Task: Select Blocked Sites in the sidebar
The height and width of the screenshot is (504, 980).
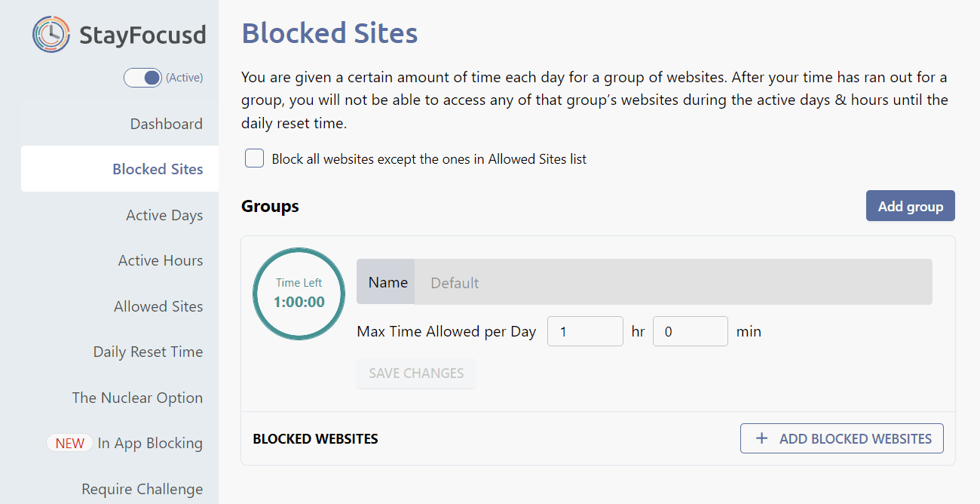Action: (x=158, y=169)
